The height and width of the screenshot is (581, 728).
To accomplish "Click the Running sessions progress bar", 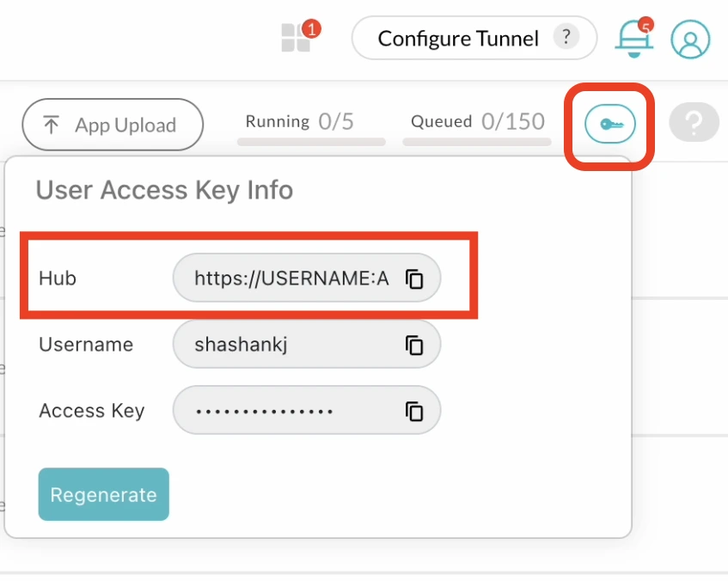I will tap(311, 141).
